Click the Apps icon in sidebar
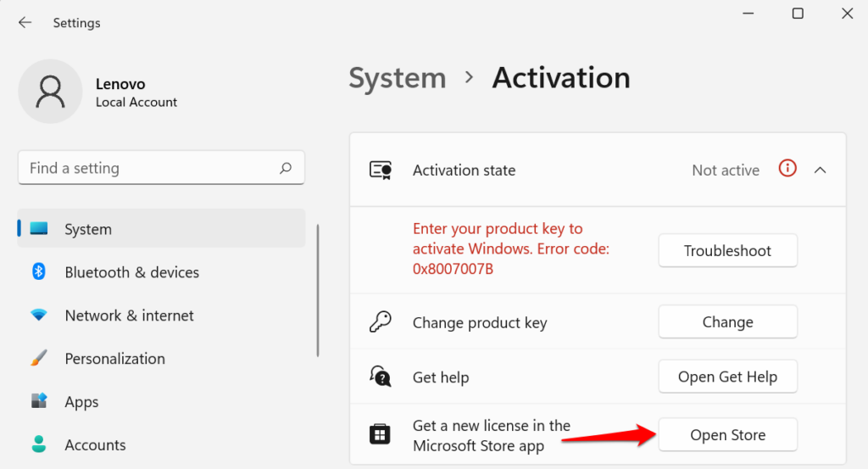Viewport: 868px width, 469px height. (x=39, y=402)
